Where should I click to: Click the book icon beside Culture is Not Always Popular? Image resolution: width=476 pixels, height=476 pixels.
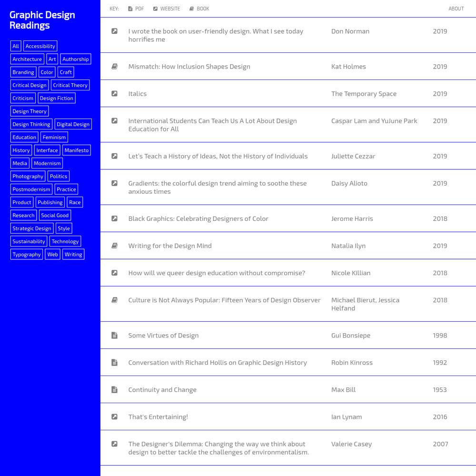coord(114,300)
